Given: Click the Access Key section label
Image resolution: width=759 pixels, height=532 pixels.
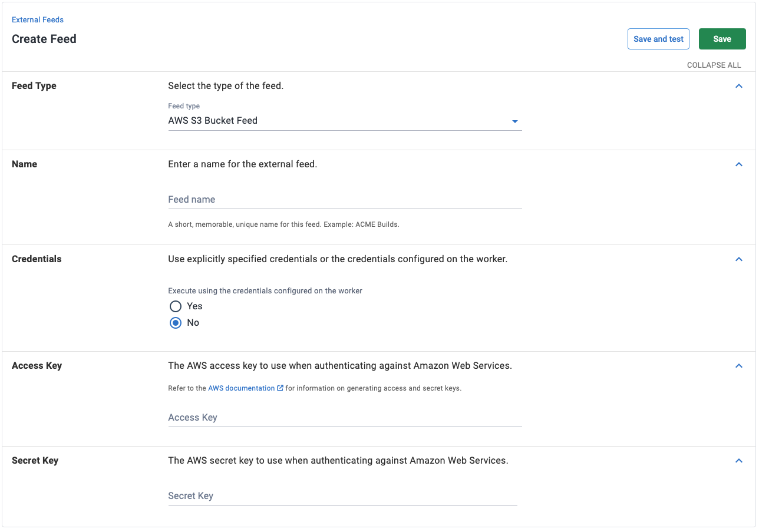Looking at the screenshot, I should coord(37,365).
